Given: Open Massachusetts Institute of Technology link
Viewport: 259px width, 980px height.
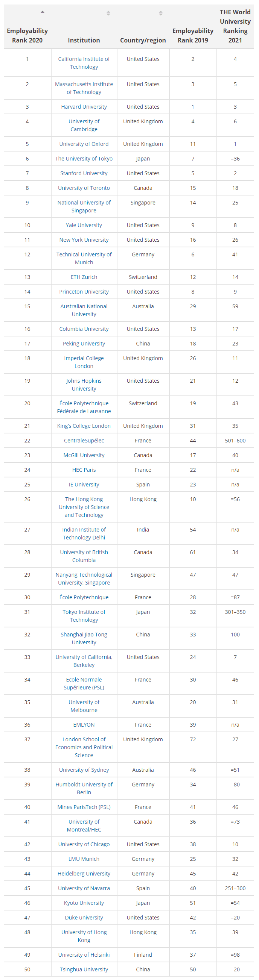Looking at the screenshot, I should 84,88.
